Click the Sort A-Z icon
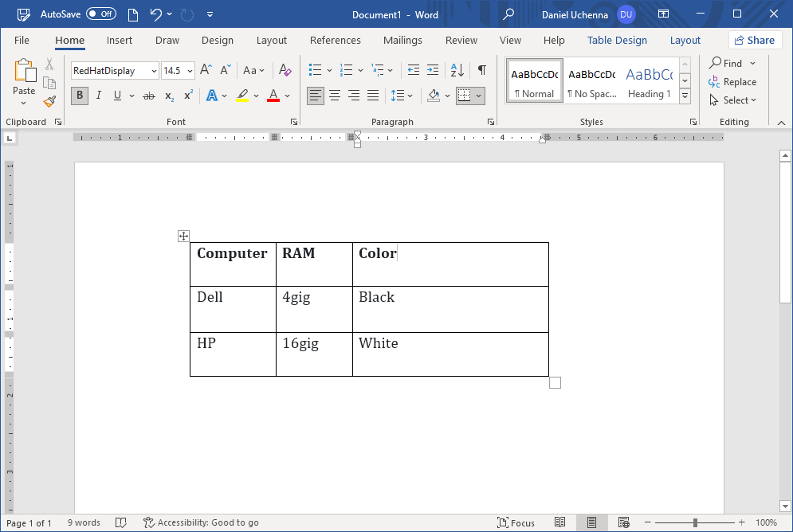This screenshot has height=532, width=793. pyautogui.click(x=457, y=71)
